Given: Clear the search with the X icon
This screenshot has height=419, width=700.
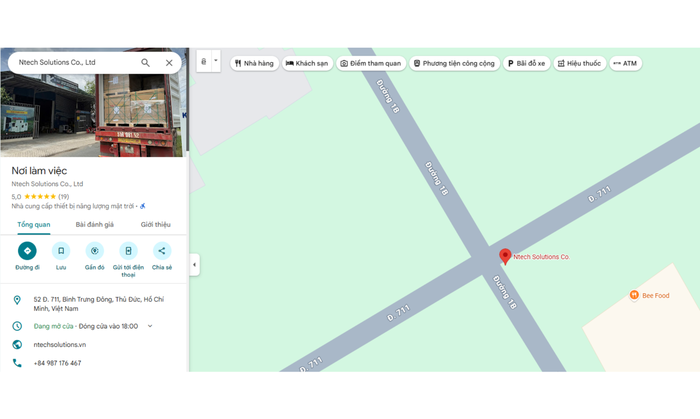Looking at the screenshot, I should pyautogui.click(x=169, y=62).
